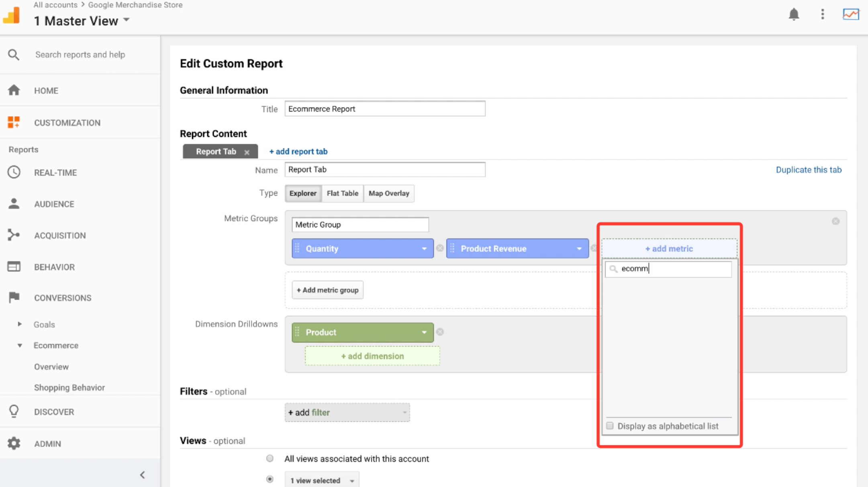Click the Conversions section icon
Screen dimensions: 868x487
(15, 297)
